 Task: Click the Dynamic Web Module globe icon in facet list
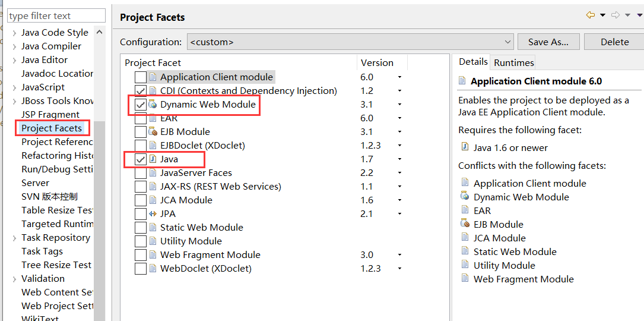pos(153,104)
